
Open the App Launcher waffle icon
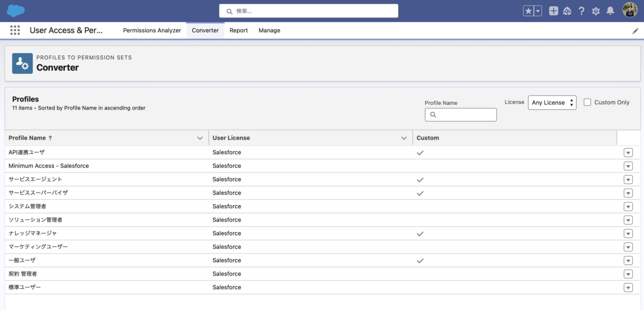[x=14, y=30]
